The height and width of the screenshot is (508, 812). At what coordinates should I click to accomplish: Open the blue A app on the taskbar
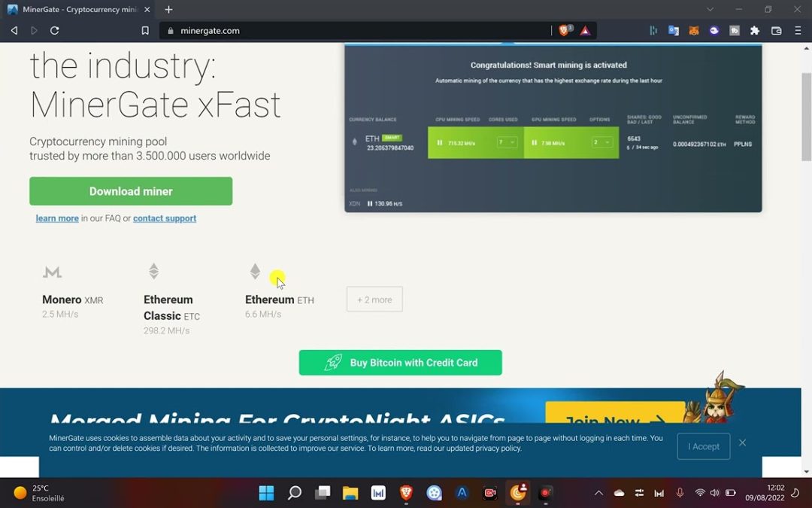tap(462, 492)
